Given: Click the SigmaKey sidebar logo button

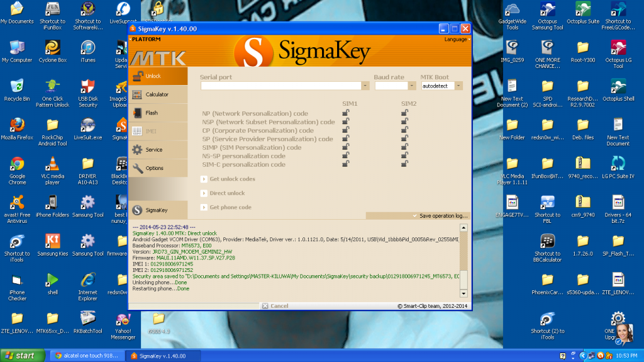Looking at the screenshot, I should tap(157, 210).
